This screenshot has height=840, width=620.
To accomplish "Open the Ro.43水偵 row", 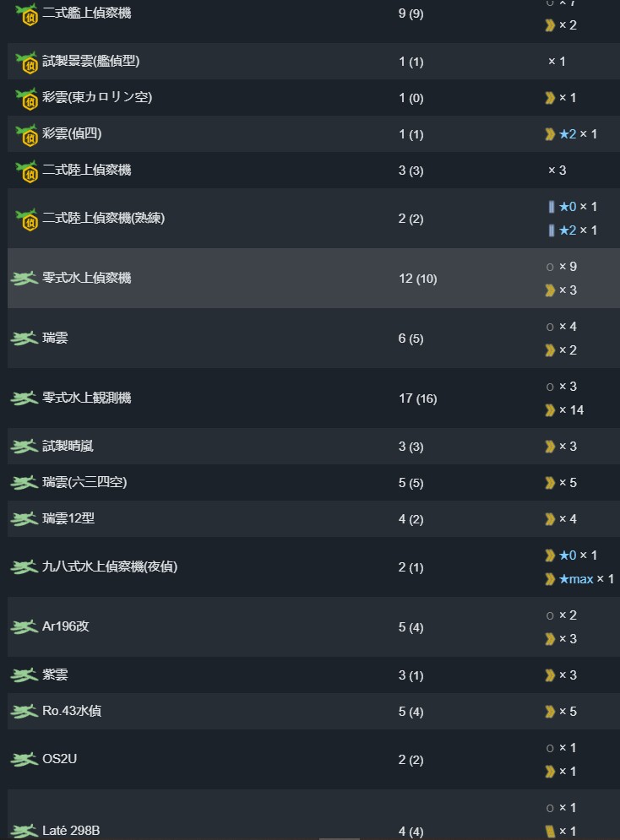I will [313, 712].
